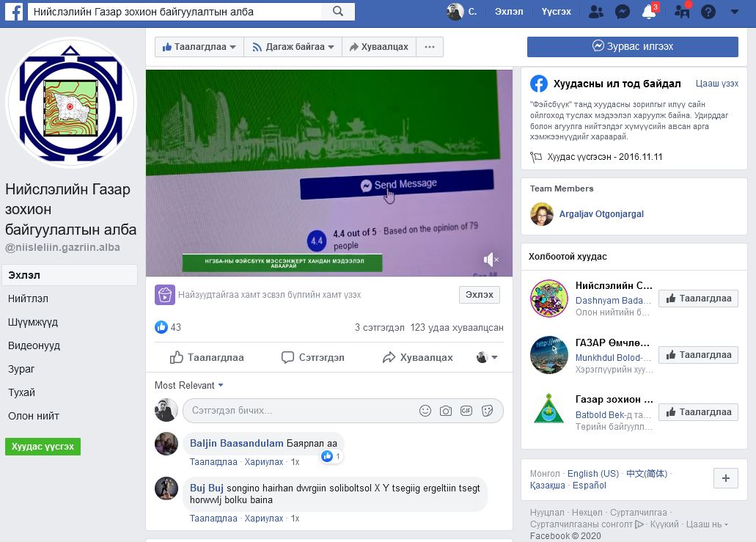Add a GIF via GIF icon
756x542 pixels.
point(466,411)
